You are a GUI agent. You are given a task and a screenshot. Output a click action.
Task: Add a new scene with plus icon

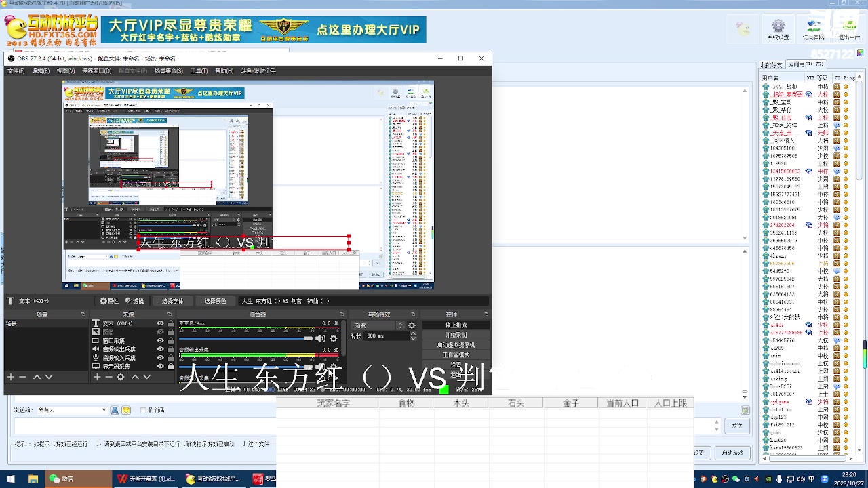[x=11, y=377]
